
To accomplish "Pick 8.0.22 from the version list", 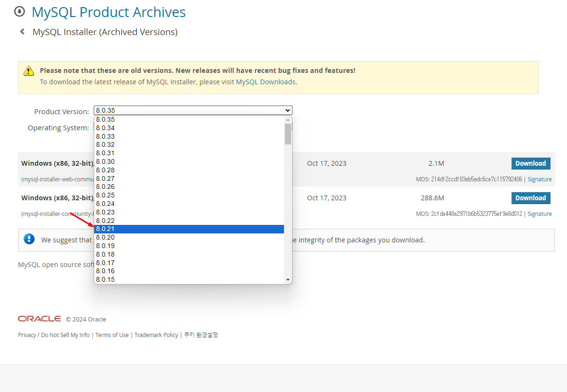I will pyautogui.click(x=189, y=221).
